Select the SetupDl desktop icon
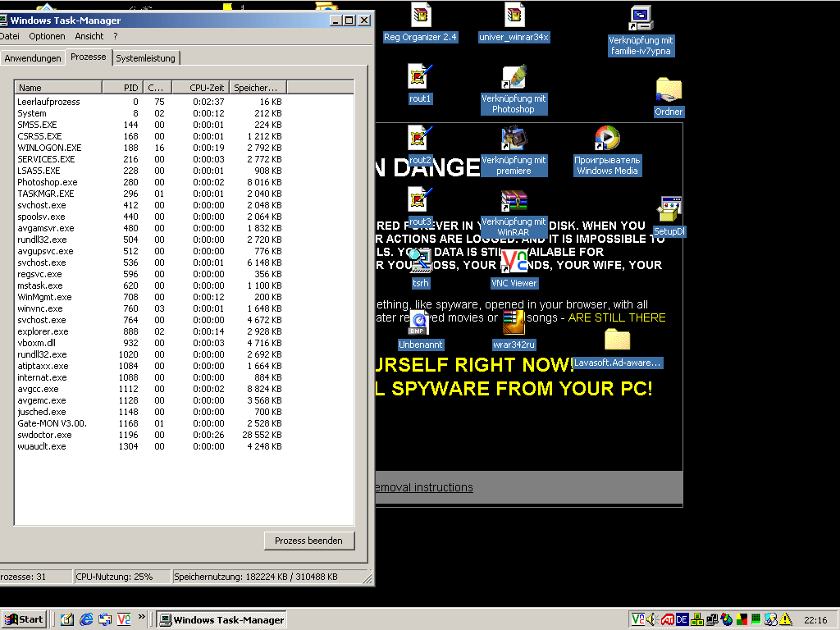840x630 pixels. (x=669, y=217)
